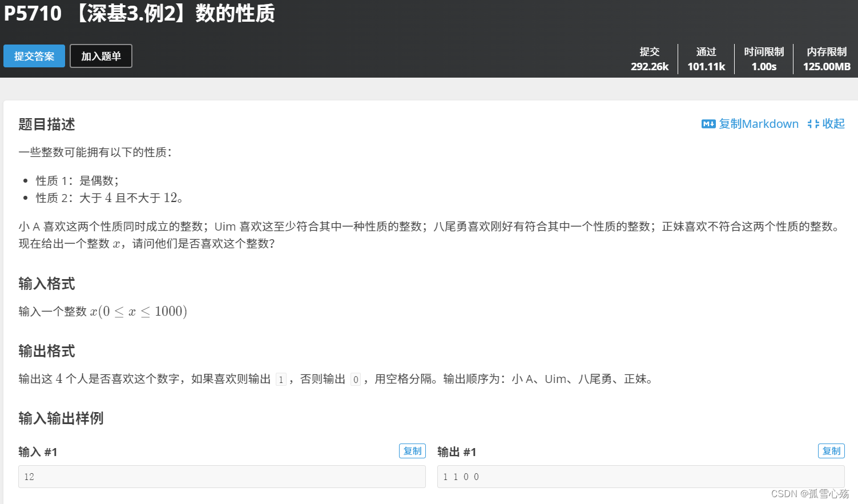
Task: Copy output sample with 复制 button above 输出 #1
Action: 831,450
